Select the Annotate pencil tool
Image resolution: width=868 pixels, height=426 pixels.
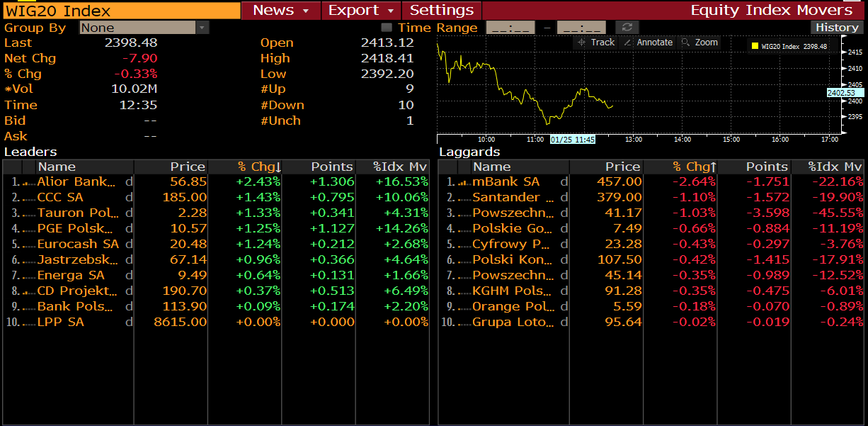pyautogui.click(x=647, y=43)
